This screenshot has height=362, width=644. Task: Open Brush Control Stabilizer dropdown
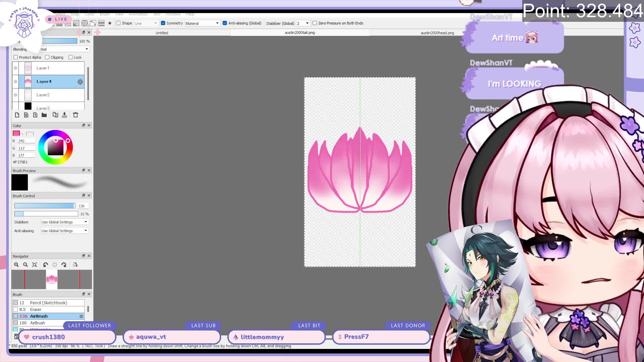[64, 222]
